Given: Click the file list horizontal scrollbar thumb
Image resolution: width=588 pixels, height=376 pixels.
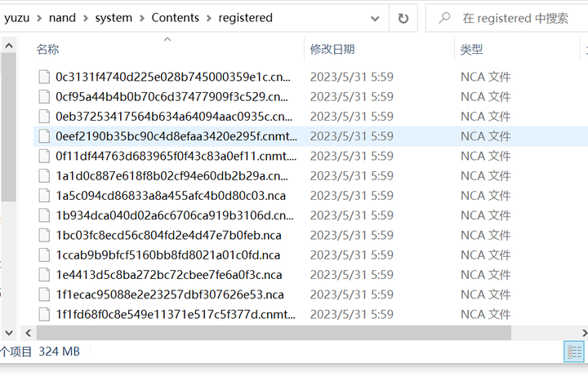Looking at the screenshot, I should pos(274,333).
